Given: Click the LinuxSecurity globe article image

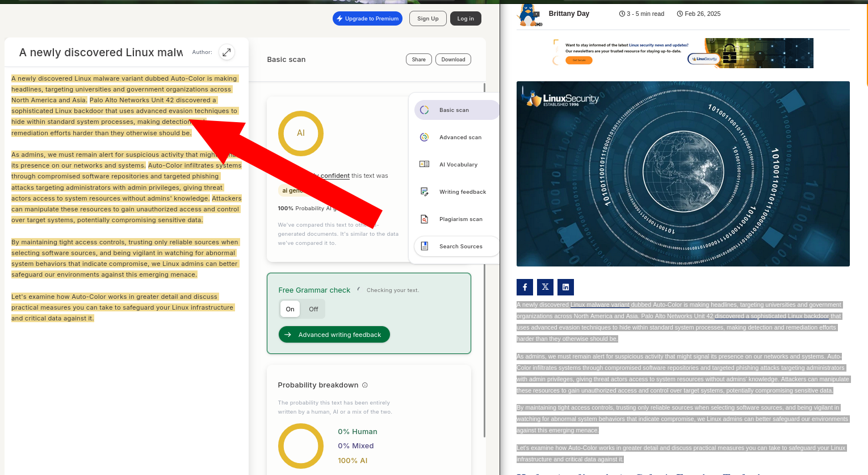Looking at the screenshot, I should 683,174.
